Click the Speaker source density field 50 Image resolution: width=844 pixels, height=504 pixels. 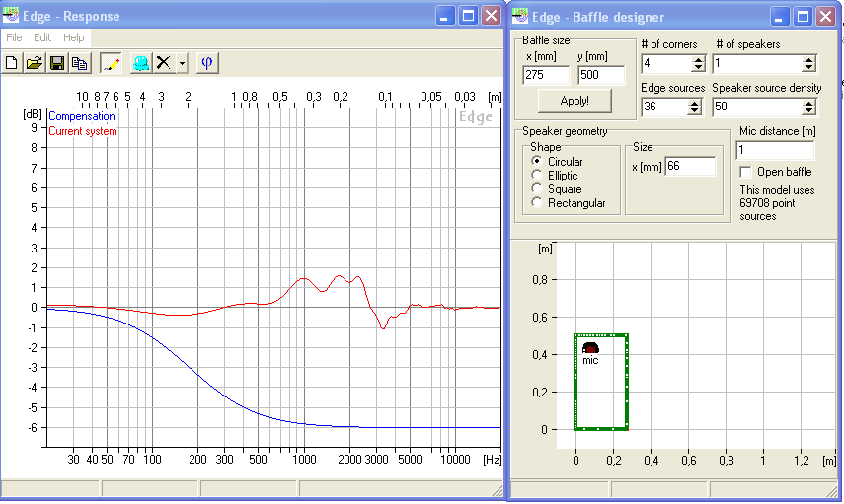coord(758,108)
